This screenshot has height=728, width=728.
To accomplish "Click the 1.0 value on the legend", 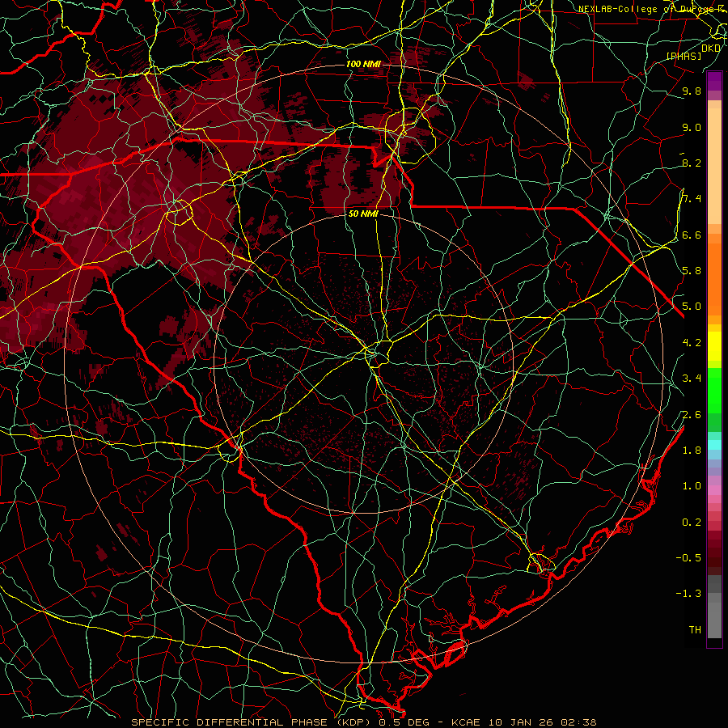I will (692, 486).
